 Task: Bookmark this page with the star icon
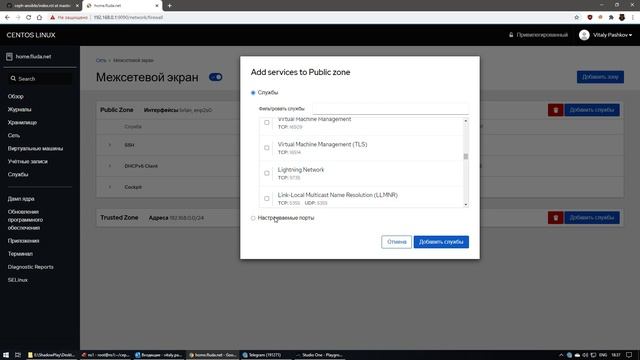point(577,18)
